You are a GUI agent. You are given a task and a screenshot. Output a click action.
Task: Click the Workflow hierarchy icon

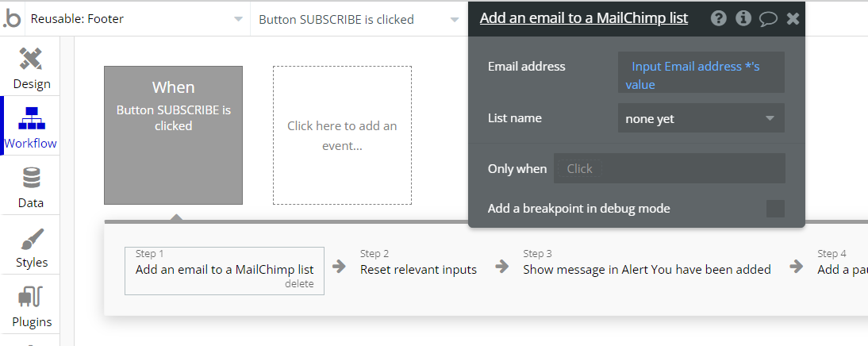coord(32,118)
